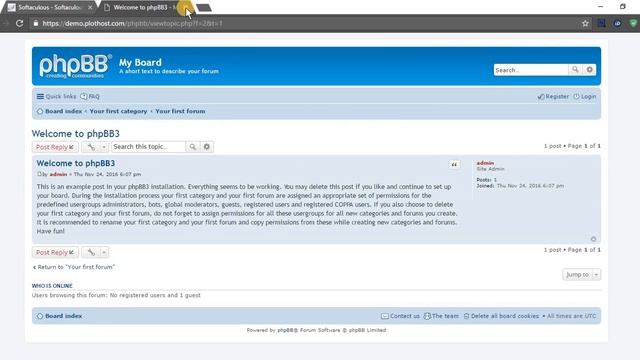Image resolution: width=640 pixels, height=360 pixels.
Task: Click the Login link
Action: pyautogui.click(x=584, y=97)
